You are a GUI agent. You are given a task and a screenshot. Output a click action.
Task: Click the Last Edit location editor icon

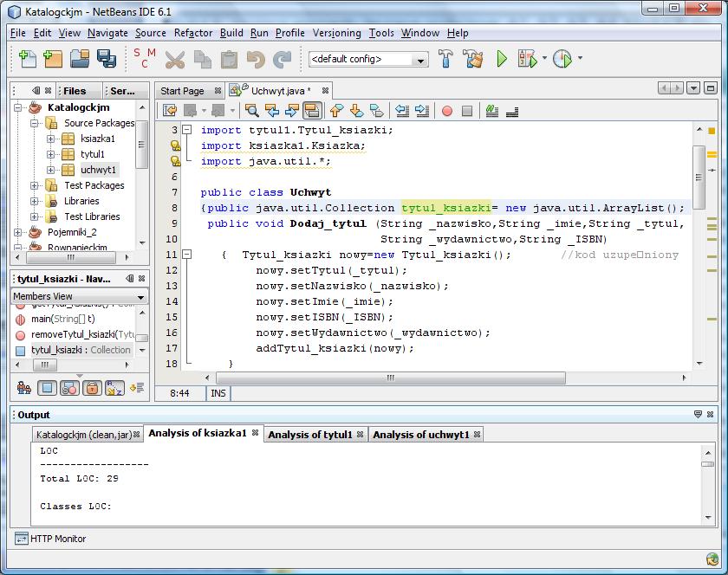[x=171, y=111]
